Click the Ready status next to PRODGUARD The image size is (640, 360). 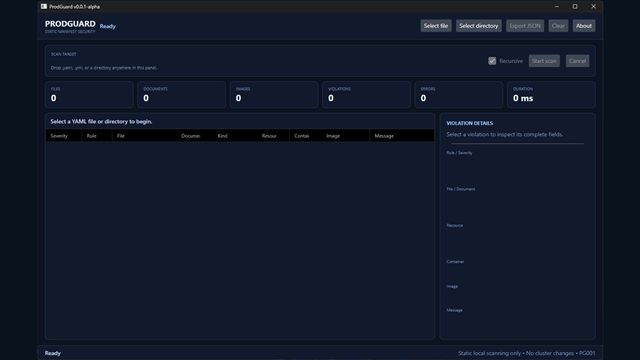click(x=108, y=26)
